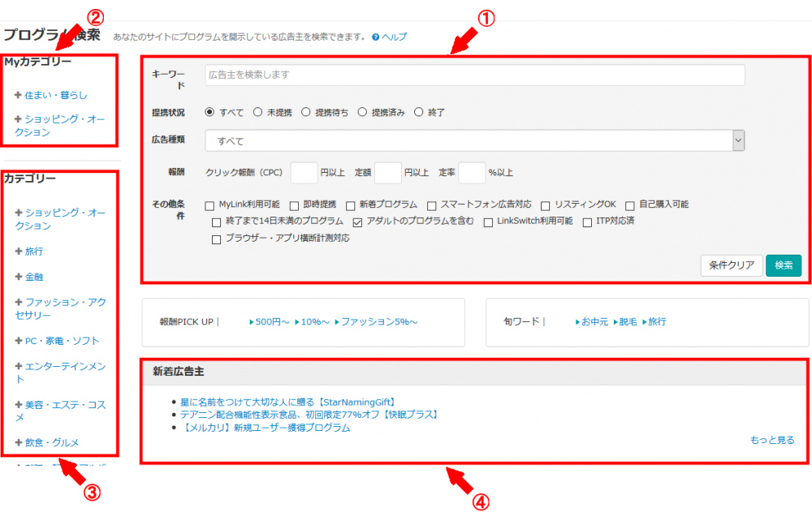
Task: Expand the 美容・エステ・コスメ plus icon
Action: click(19, 405)
